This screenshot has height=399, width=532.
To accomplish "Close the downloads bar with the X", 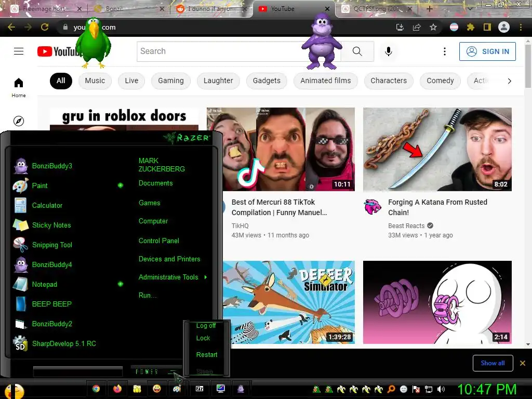I will click(523, 363).
